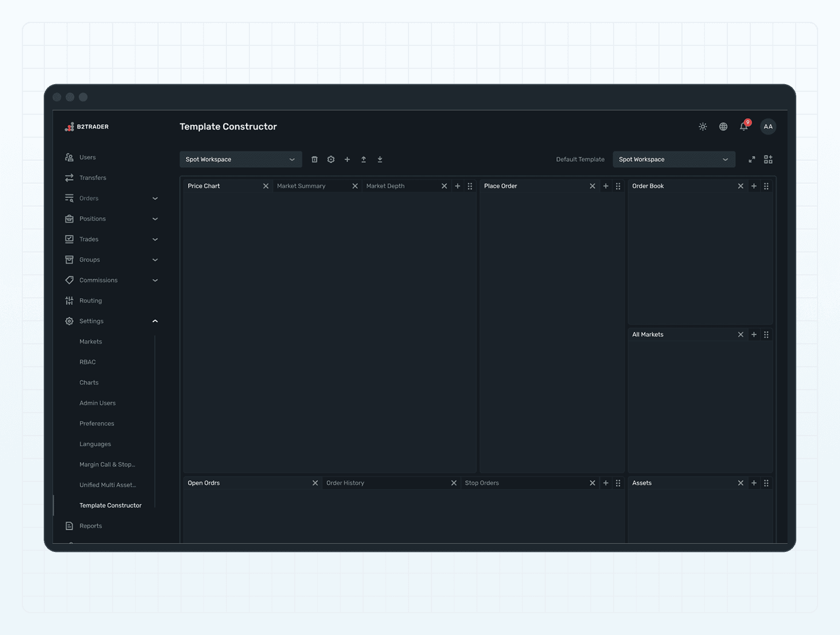Close the Market Summary tab

355,186
